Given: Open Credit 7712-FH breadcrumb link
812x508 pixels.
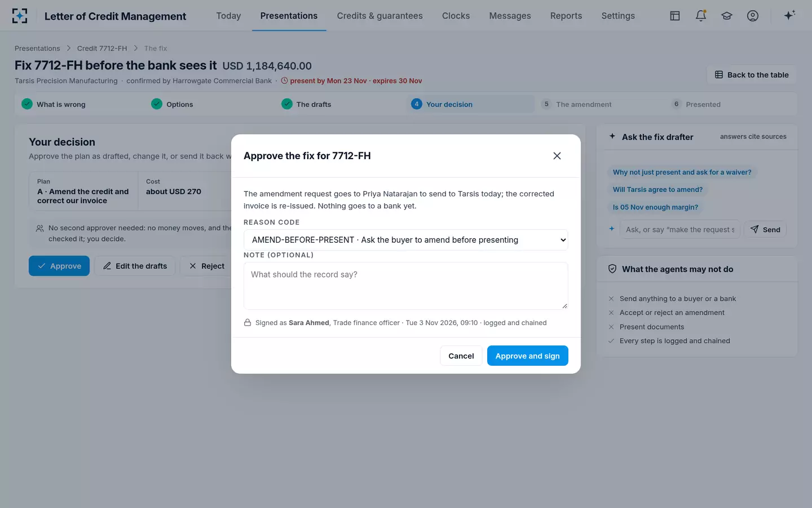Looking at the screenshot, I should tap(102, 49).
